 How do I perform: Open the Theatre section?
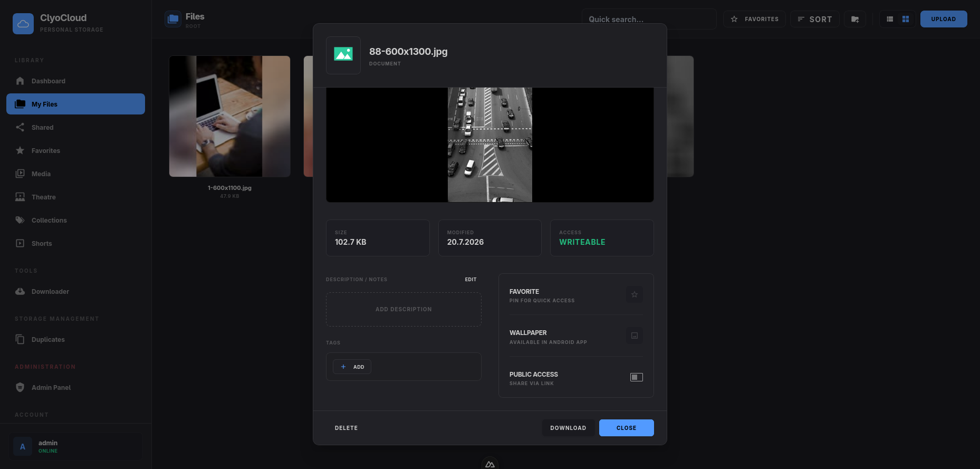[75, 197]
